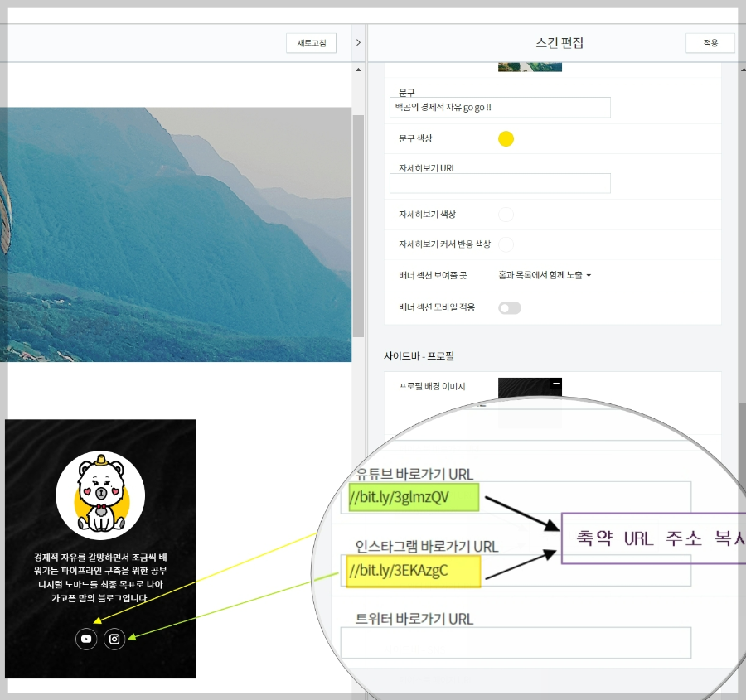Click the mountain banner image in the preview
Viewport: 746px width, 700px height.
tap(174, 232)
